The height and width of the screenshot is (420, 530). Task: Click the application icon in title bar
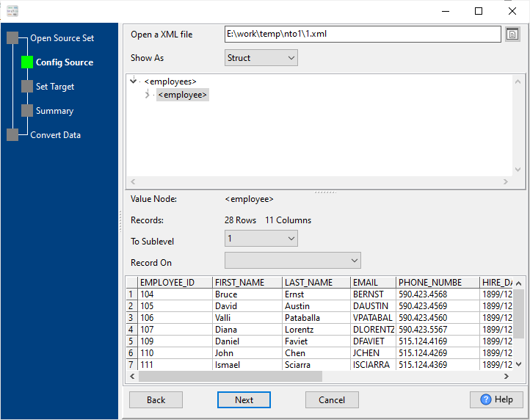pos(12,11)
